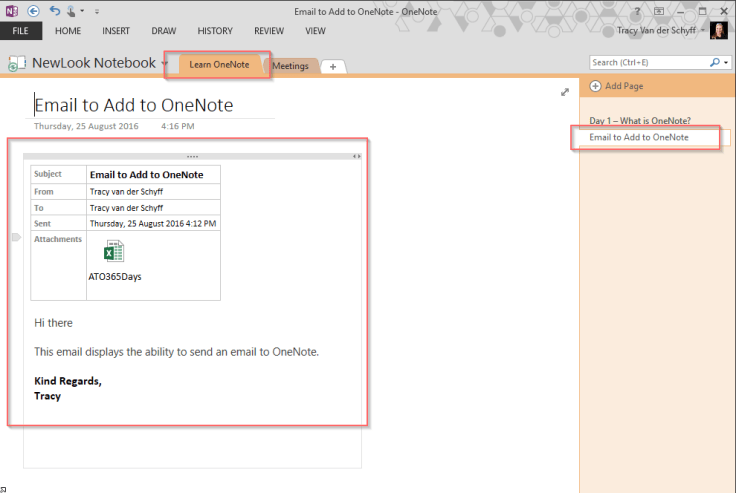Click the sentence about sending email to OneNote
The image size is (736, 493).
tap(176, 352)
